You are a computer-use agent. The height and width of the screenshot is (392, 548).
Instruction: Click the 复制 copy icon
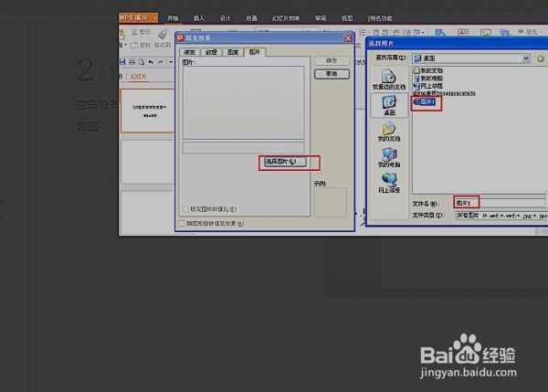[134, 45]
